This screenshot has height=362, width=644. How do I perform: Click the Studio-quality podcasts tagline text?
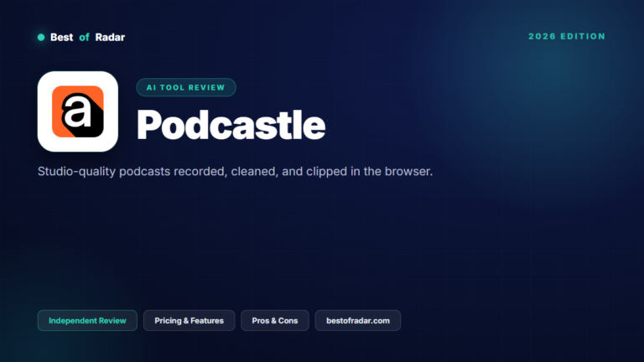[235, 171]
